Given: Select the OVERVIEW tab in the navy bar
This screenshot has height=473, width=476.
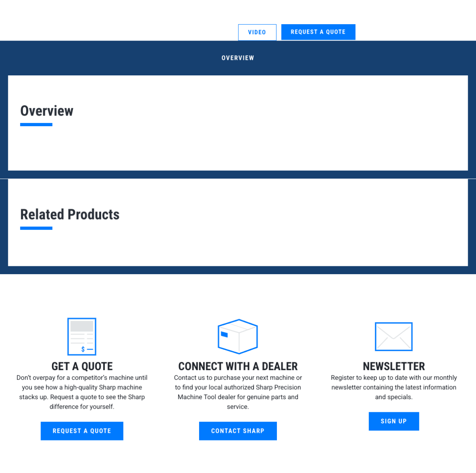Looking at the screenshot, I should pos(238,58).
